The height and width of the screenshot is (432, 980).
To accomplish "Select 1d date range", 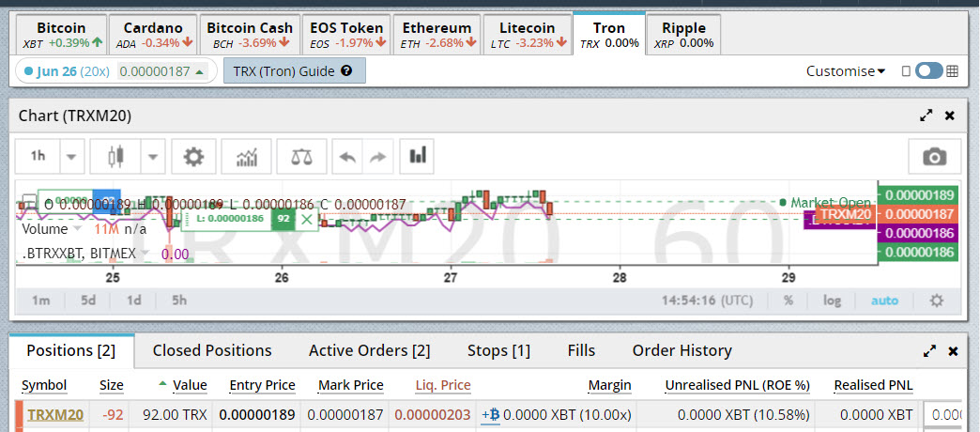I will tap(133, 301).
